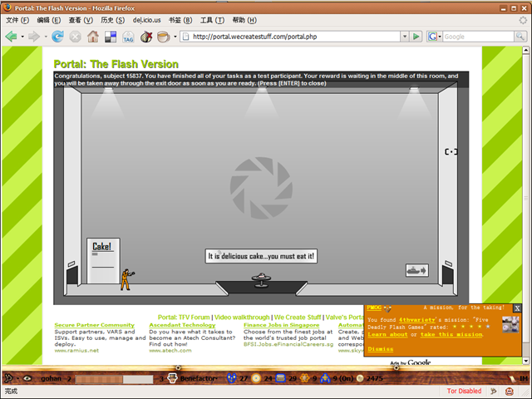
Task: Click the cake on the pedestal
Action: pyautogui.click(x=261, y=275)
